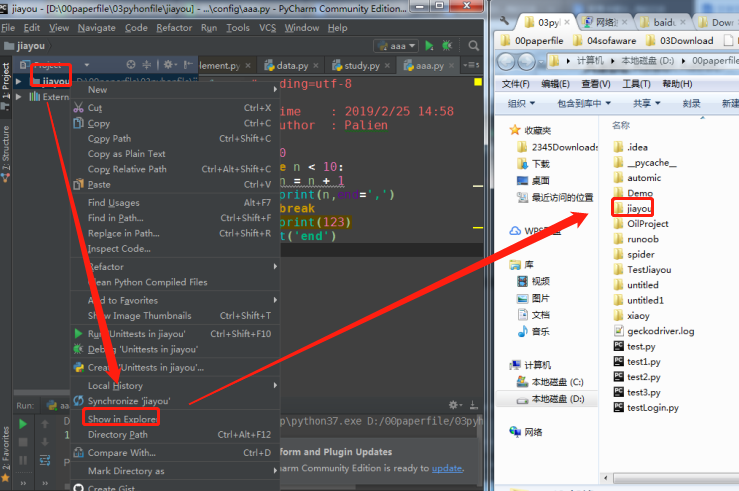Screen dimensions: 739x491
Task: Click the wrench tab icon in Explorer window
Action: coord(504,21)
